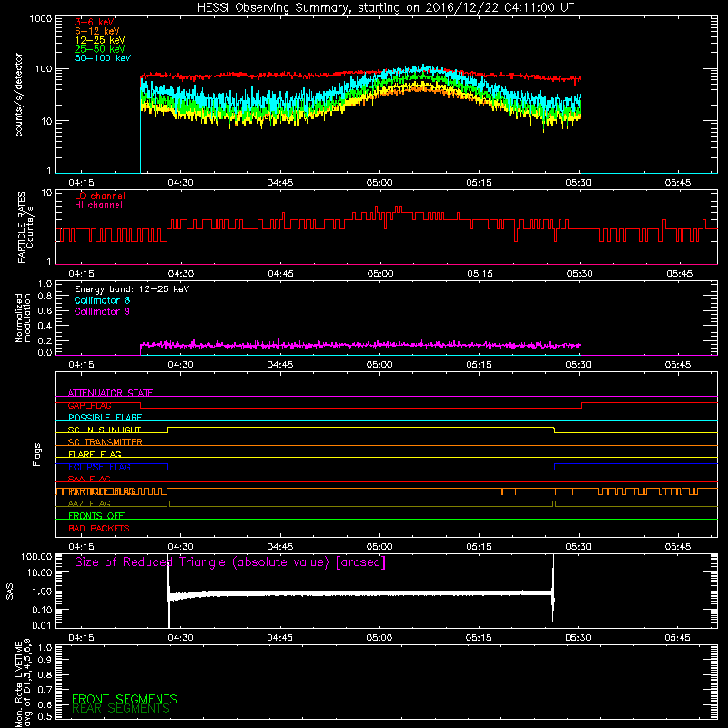The height and width of the screenshot is (728, 728).
Task: Click 05:00 tick label below the Flags panel
Action: tap(379, 547)
